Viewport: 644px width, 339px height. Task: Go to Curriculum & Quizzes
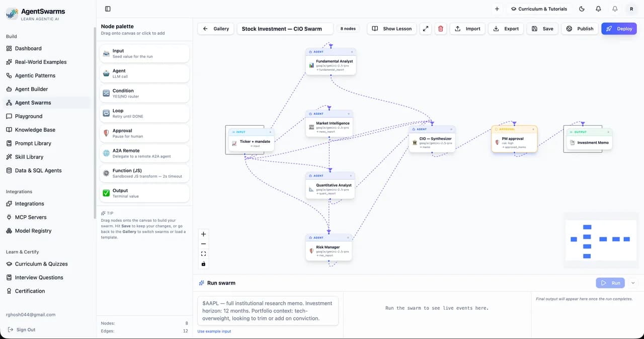click(48, 264)
